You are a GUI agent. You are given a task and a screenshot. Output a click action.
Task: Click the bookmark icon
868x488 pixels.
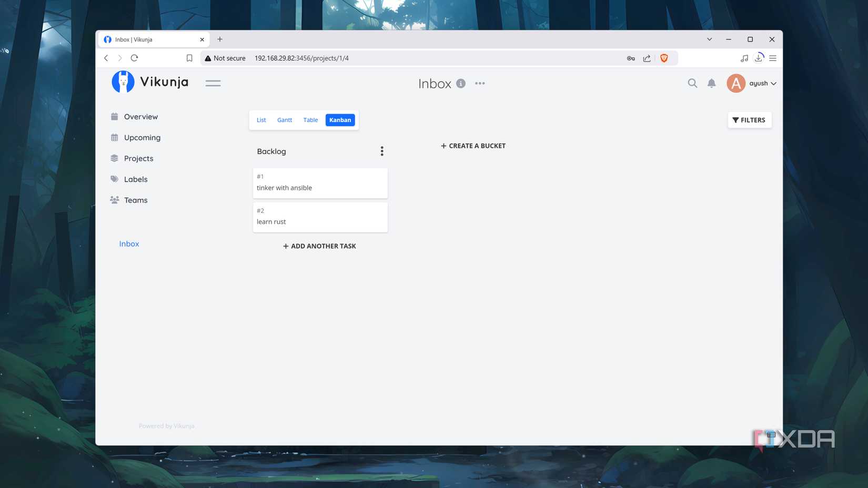coord(189,58)
